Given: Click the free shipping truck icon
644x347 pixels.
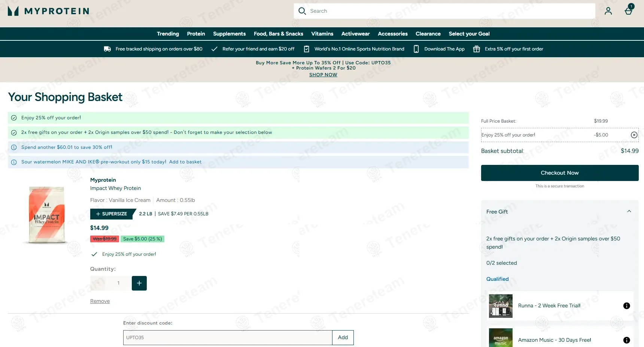Looking at the screenshot, I should click(x=107, y=49).
